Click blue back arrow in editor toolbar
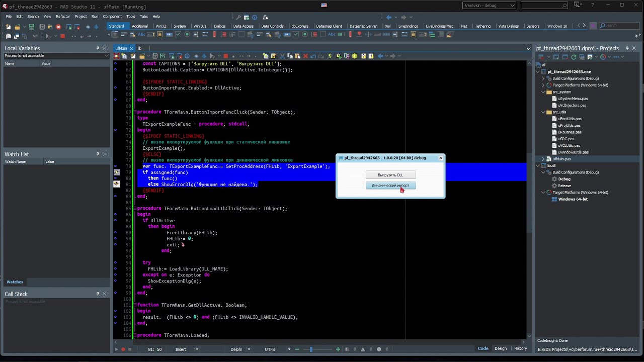The height and width of the screenshot is (362, 644). [x=380, y=56]
